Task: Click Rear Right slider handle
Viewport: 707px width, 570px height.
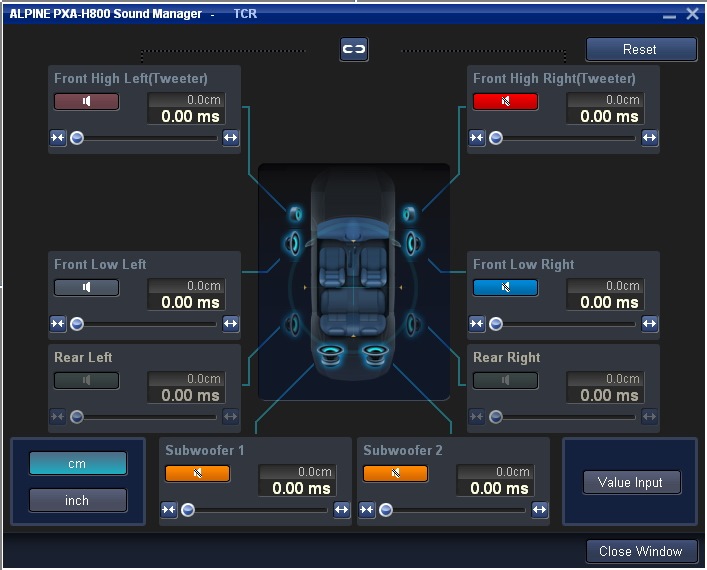Action: coord(496,416)
